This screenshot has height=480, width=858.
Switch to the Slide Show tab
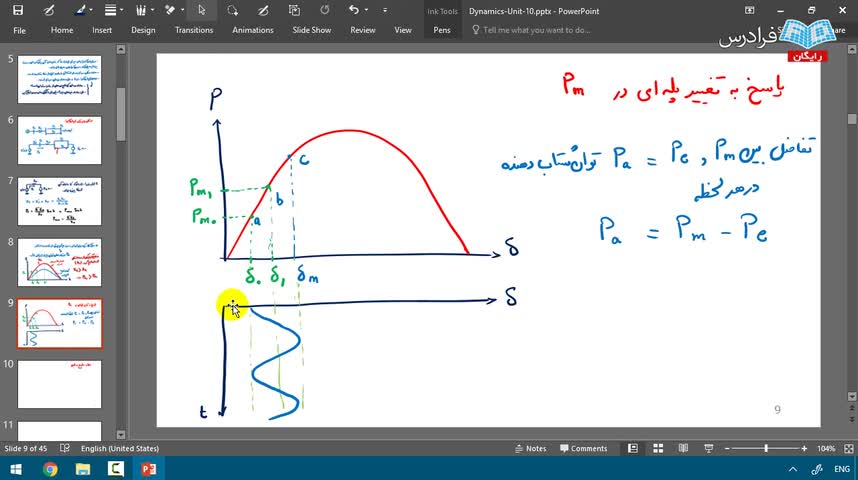[311, 30]
